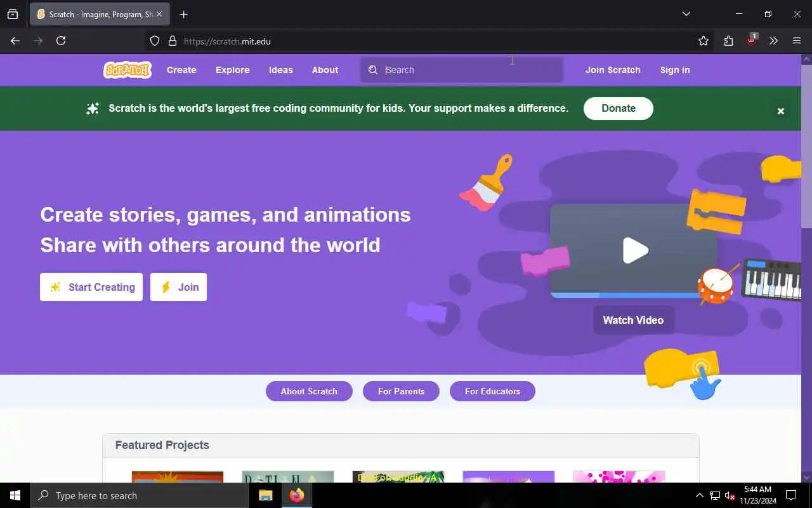This screenshot has height=508, width=812.
Task: Go back in browser history
Action: 15,41
